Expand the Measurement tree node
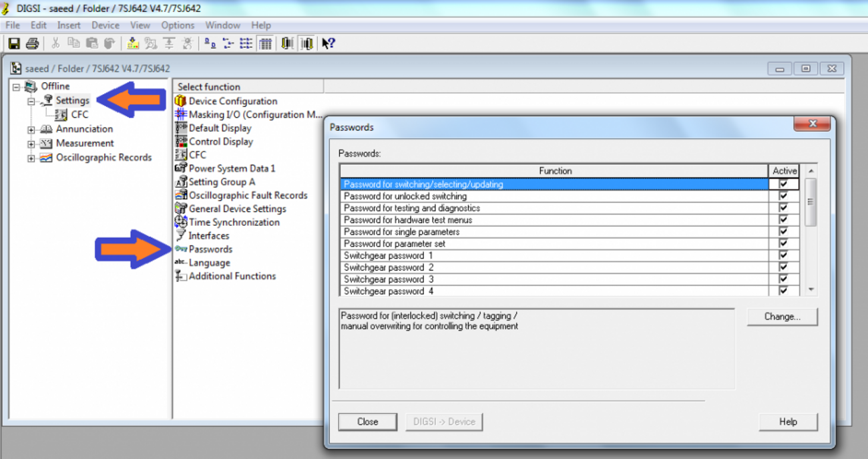 coord(31,144)
